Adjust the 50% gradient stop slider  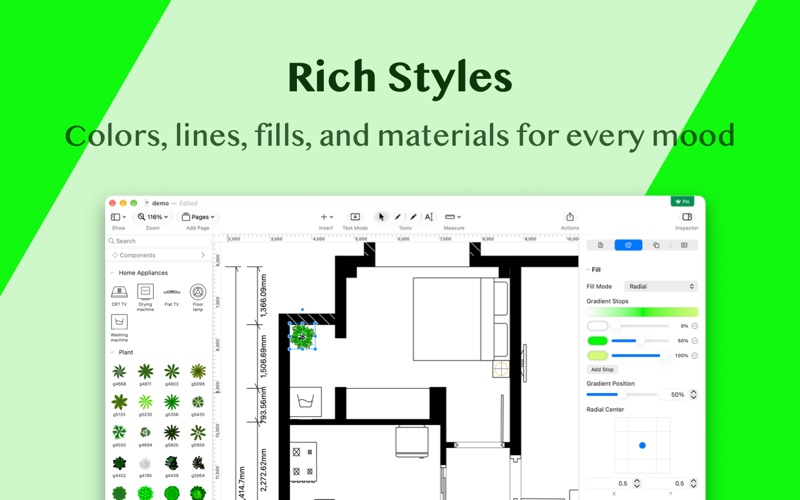(x=640, y=340)
